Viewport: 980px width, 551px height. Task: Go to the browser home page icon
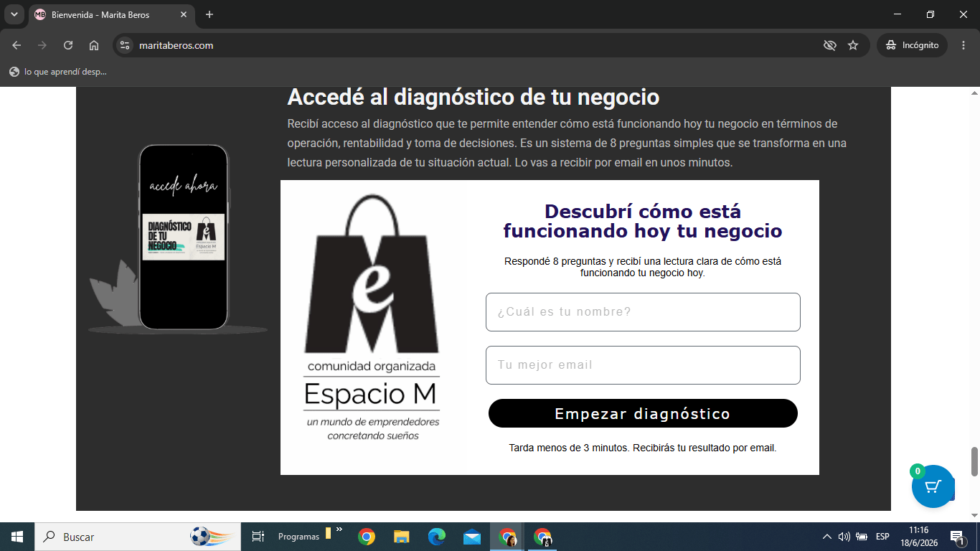pyautogui.click(x=94, y=45)
